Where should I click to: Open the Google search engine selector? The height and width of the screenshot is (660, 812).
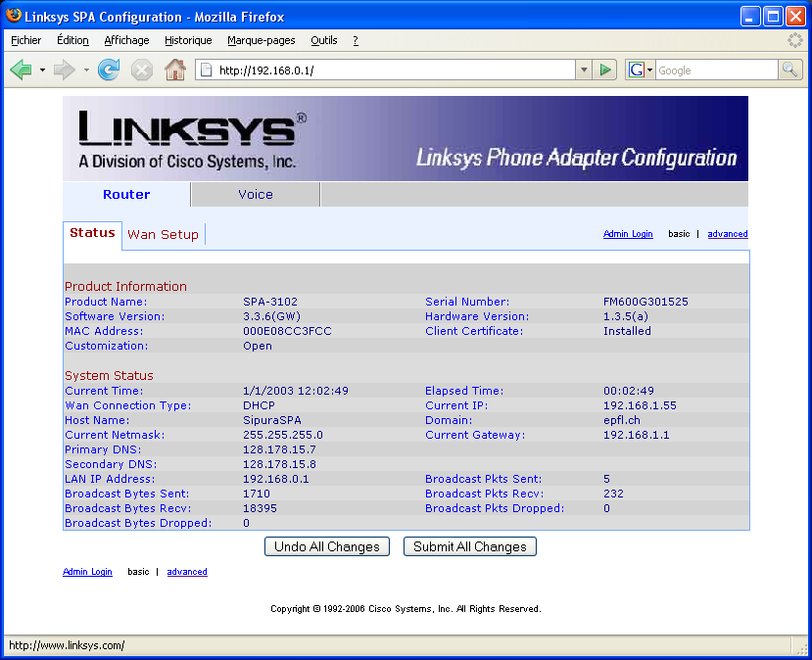641,70
